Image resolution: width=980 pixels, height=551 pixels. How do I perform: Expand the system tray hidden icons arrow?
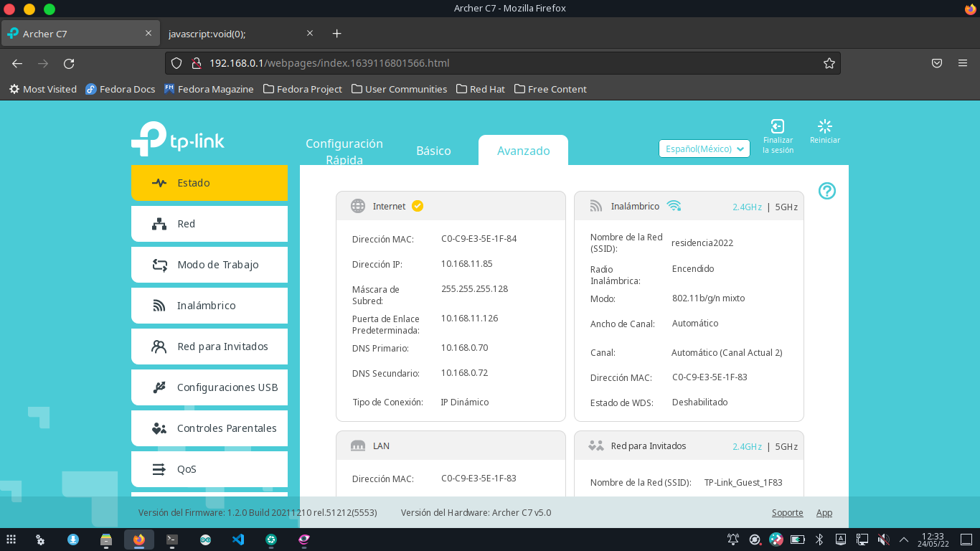[904, 539]
